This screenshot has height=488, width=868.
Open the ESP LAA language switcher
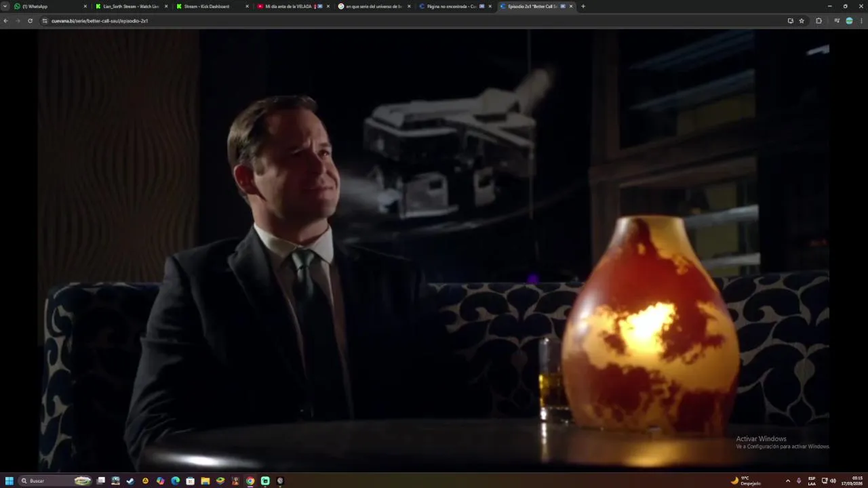coord(812,481)
